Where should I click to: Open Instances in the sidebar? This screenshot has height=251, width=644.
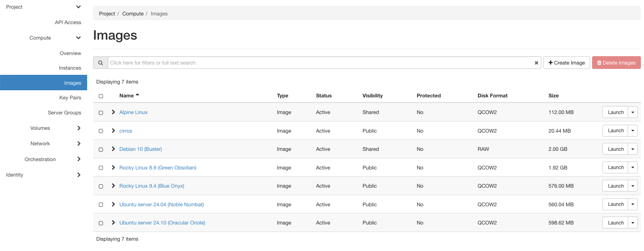(70, 68)
